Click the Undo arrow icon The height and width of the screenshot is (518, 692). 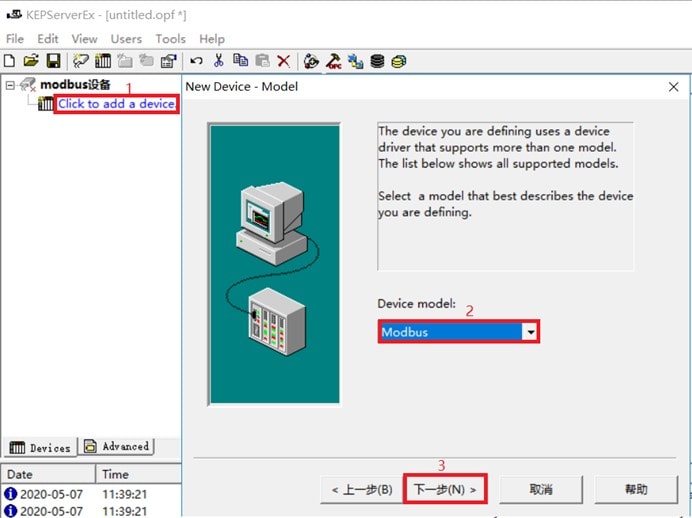click(196, 60)
